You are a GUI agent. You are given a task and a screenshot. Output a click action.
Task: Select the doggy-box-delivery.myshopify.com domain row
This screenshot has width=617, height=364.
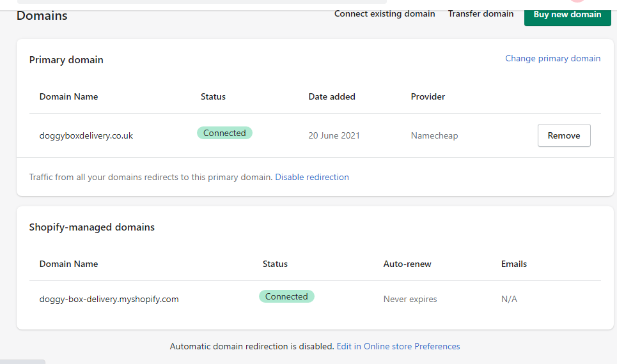109,299
